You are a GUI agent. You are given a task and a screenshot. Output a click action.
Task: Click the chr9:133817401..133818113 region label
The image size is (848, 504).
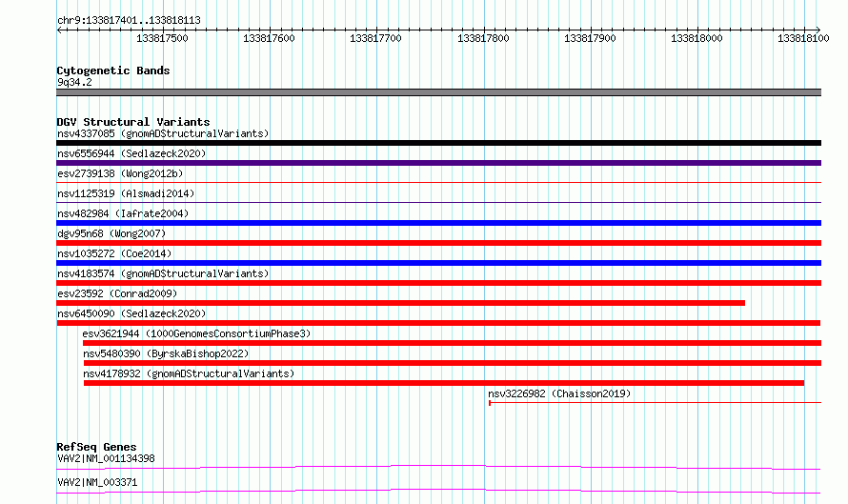[129, 20]
